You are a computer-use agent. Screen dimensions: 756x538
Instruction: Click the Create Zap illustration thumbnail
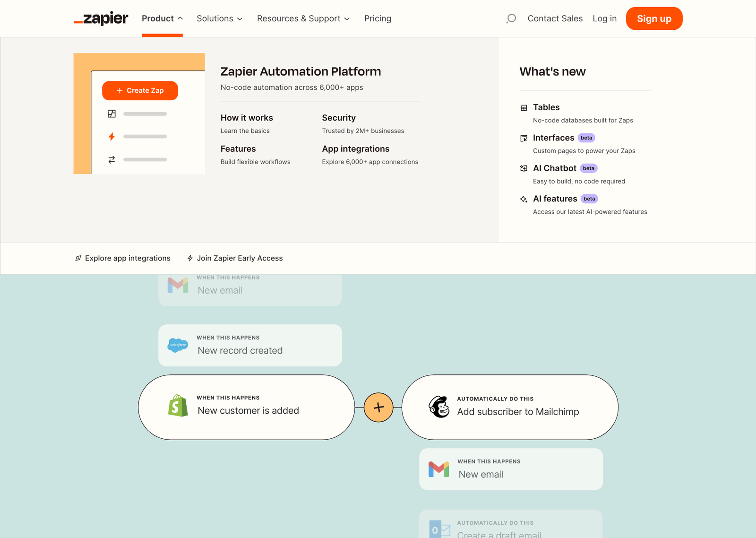(139, 113)
